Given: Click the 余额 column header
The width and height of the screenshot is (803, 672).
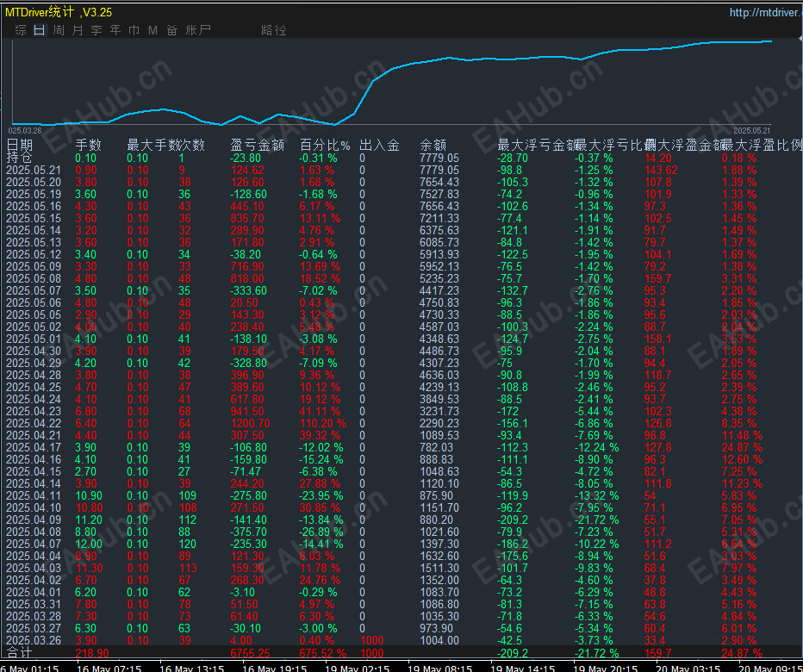Looking at the screenshot, I should point(433,145).
